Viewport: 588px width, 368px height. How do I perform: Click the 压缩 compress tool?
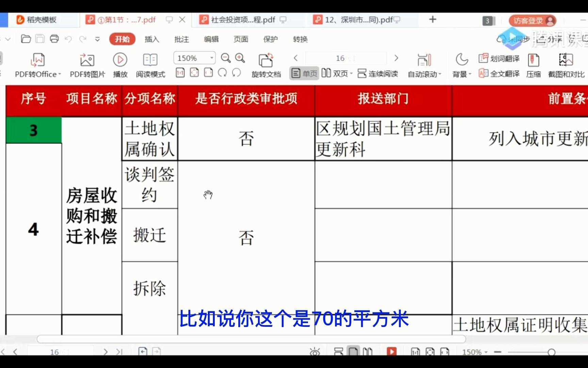pyautogui.click(x=533, y=65)
